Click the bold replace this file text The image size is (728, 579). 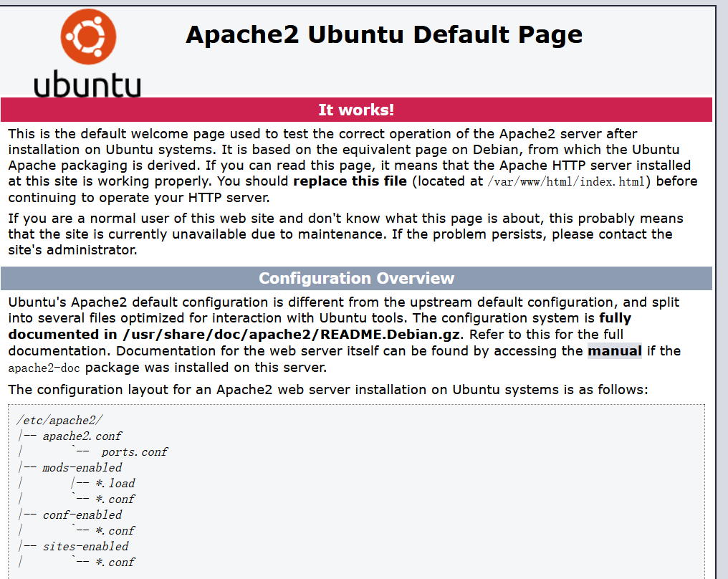350,181
